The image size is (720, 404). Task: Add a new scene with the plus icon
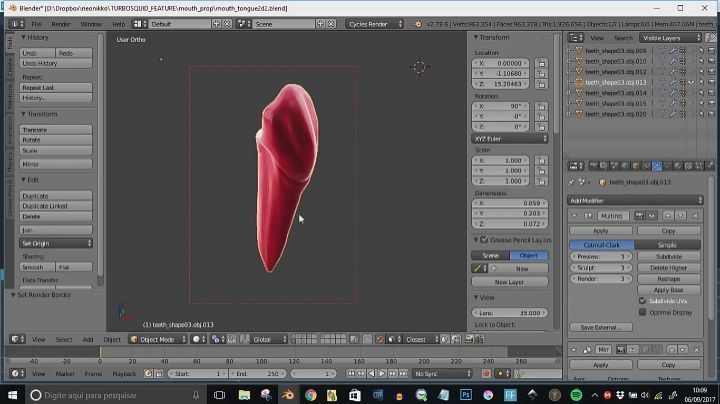[321, 24]
